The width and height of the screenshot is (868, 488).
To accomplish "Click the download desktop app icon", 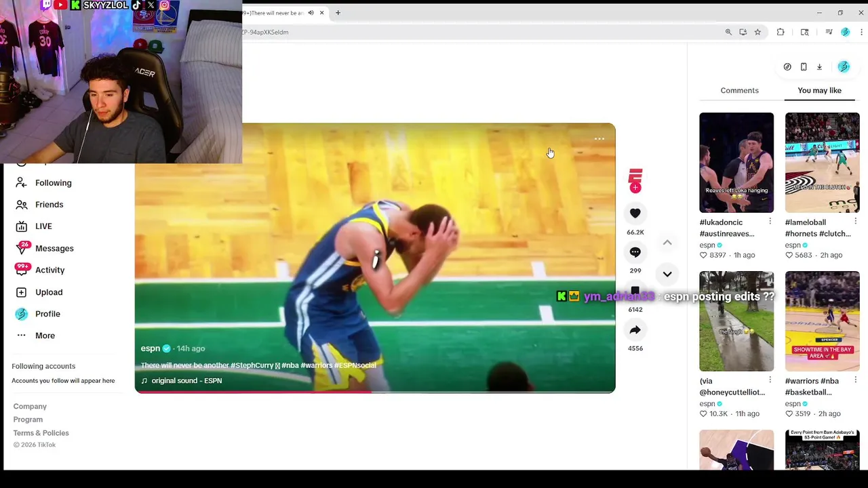I will pyautogui.click(x=819, y=67).
